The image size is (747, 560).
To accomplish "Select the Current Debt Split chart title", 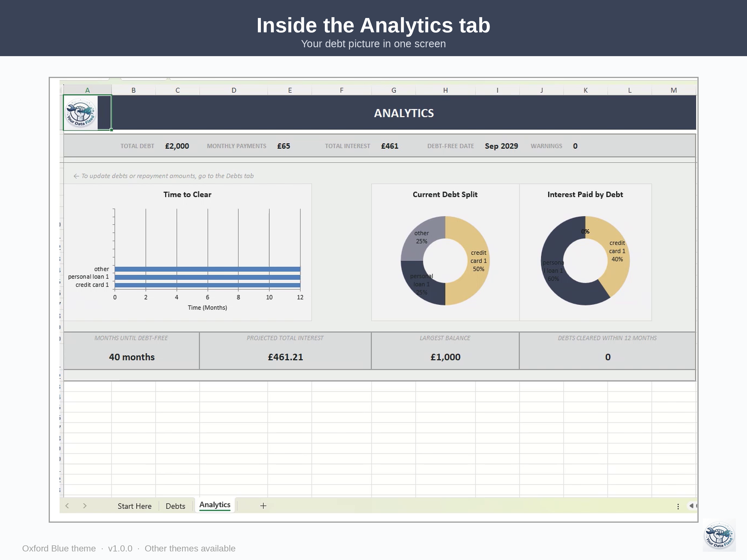I will [445, 194].
